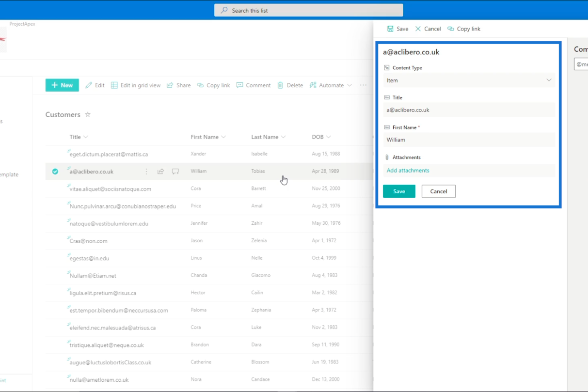The width and height of the screenshot is (588, 392).
Task: Open the DOB column header menu
Action: tap(321, 137)
